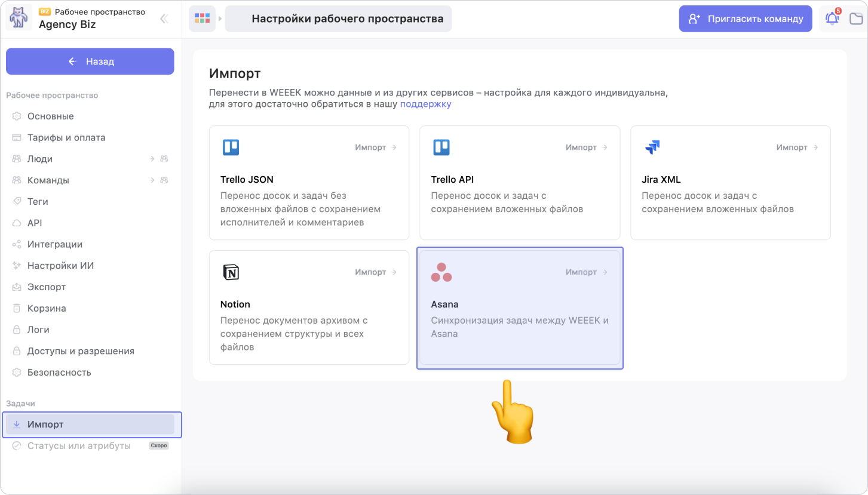Start the Trello API import arrow
Image resolution: width=868 pixels, height=495 pixels.
coord(605,147)
